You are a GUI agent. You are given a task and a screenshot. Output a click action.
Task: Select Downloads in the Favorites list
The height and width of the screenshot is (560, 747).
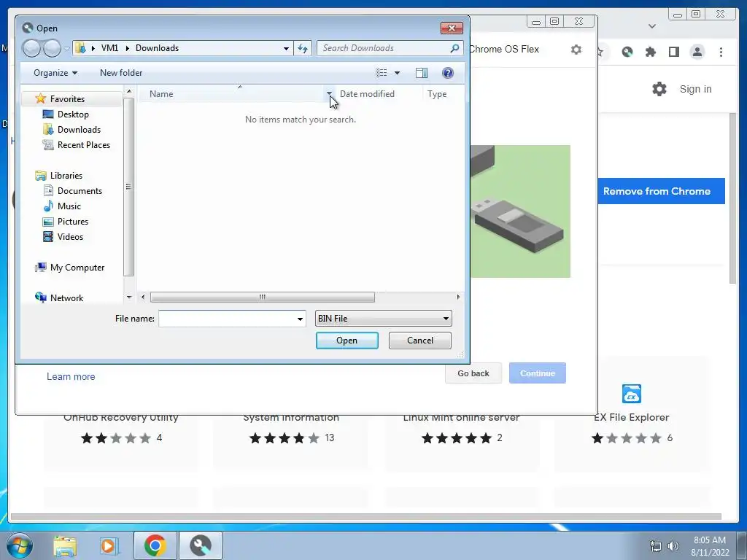tap(79, 130)
